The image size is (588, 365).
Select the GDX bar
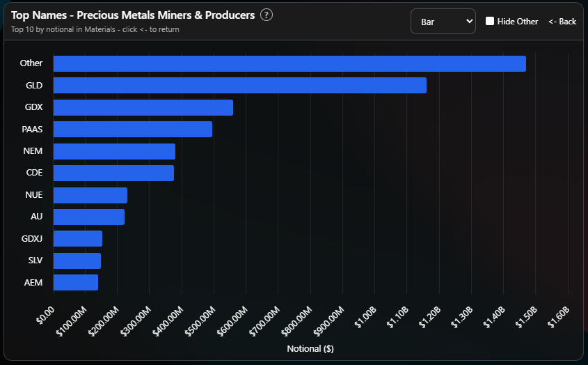[143, 107]
